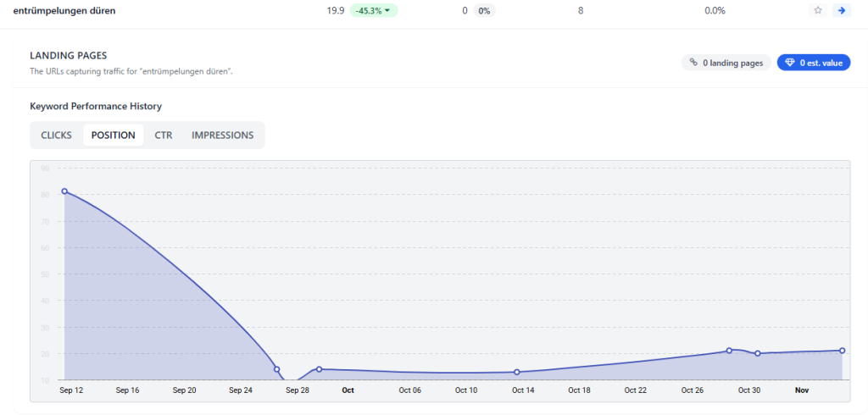Expand the -45.3% position change badge
Viewport: 868px width, 415px height.
coord(374,11)
